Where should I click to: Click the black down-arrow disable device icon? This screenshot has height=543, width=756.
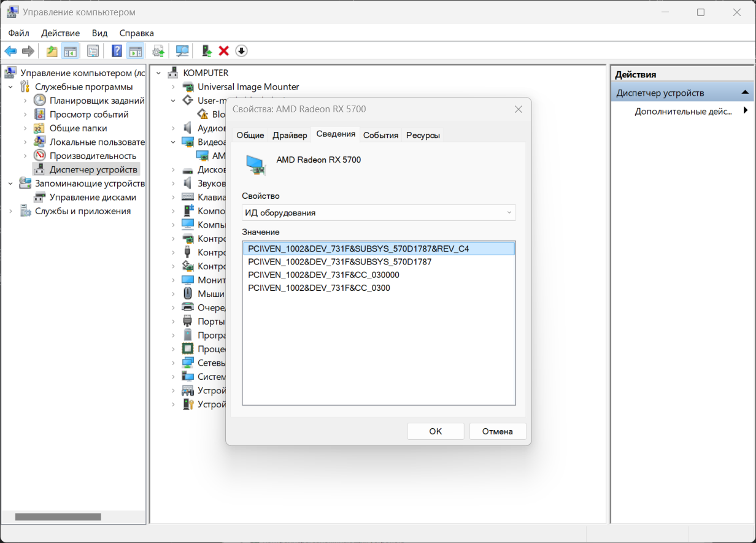pyautogui.click(x=241, y=51)
